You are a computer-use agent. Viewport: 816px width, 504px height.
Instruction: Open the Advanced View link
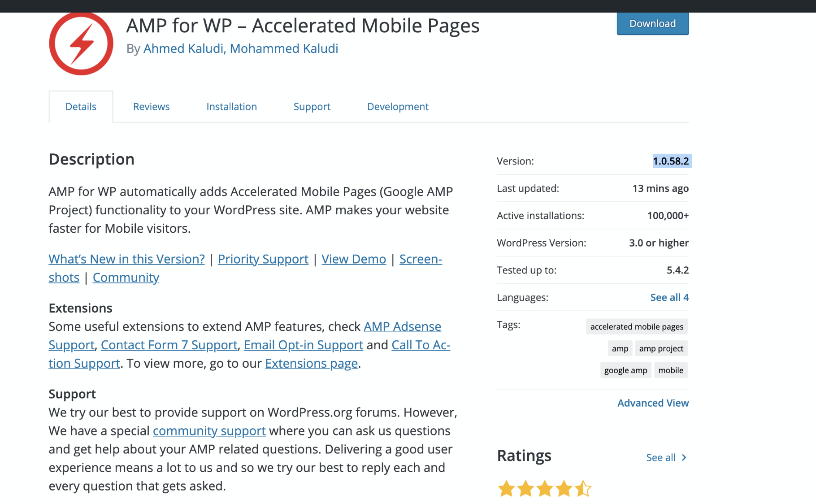tap(653, 403)
